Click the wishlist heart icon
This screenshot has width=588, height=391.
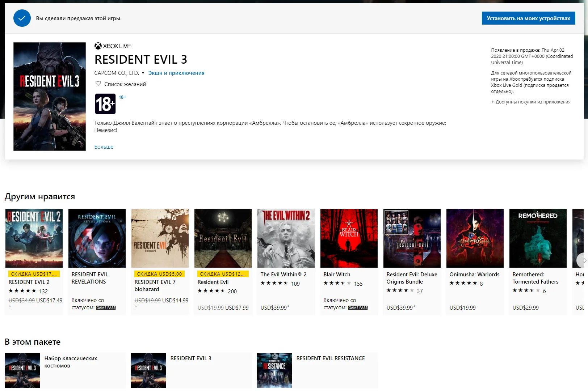tap(98, 84)
